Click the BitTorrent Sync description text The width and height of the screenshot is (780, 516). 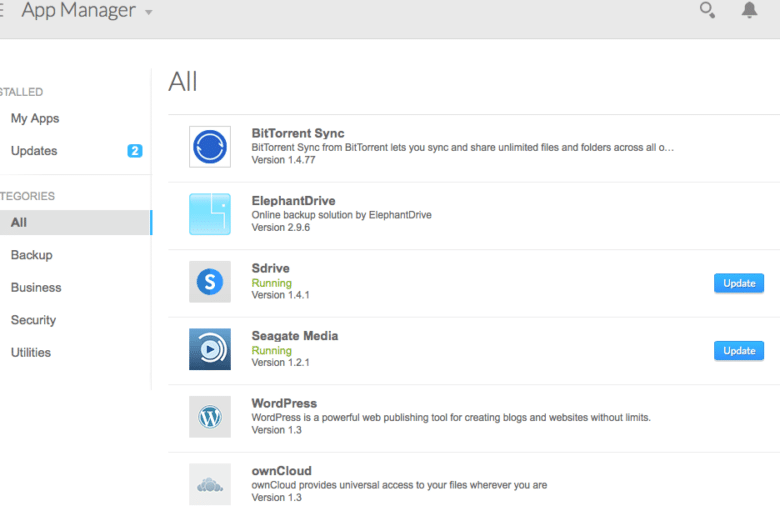click(463, 147)
